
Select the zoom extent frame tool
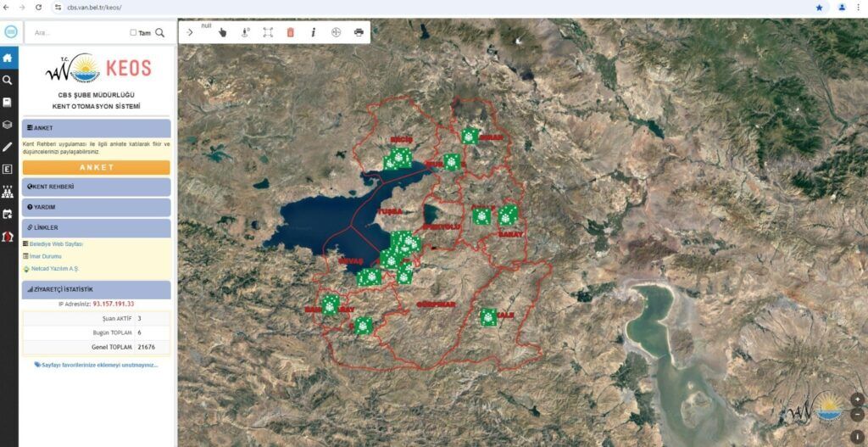(268, 32)
